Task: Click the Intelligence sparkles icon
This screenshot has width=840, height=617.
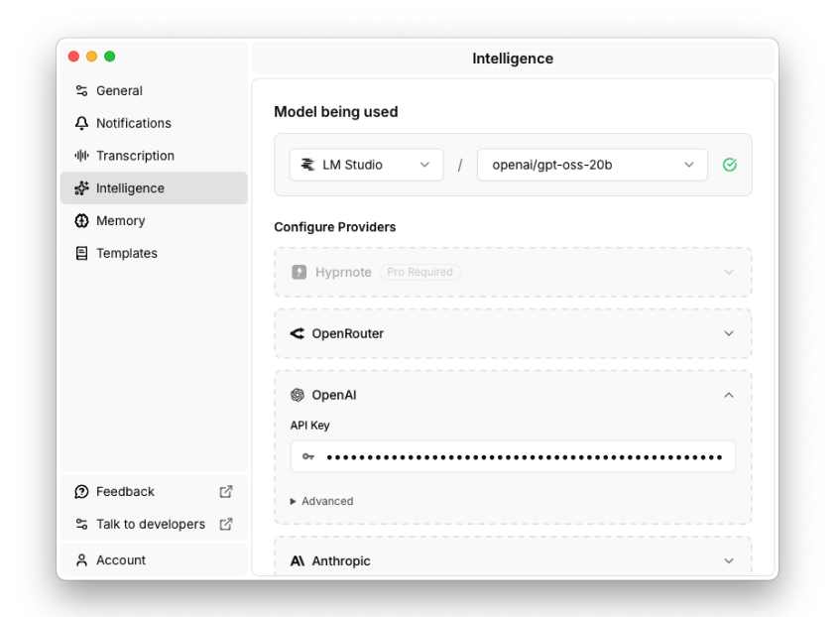Action: [x=81, y=188]
